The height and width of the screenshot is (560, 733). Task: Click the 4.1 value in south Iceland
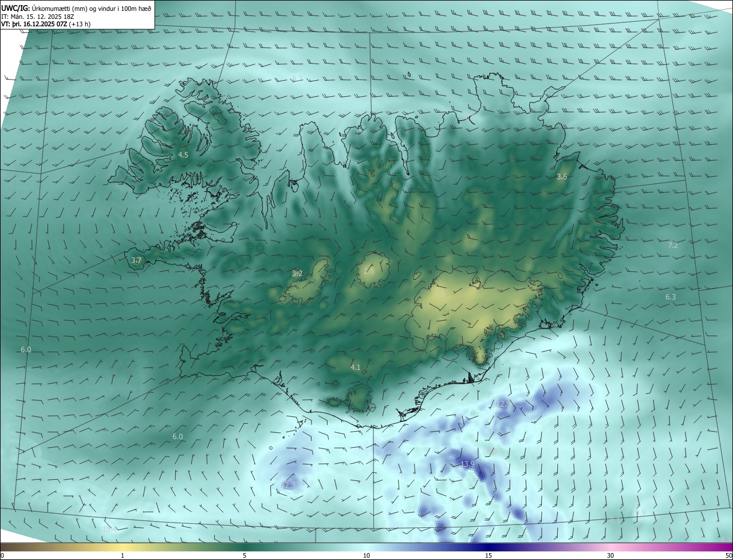[355, 367]
